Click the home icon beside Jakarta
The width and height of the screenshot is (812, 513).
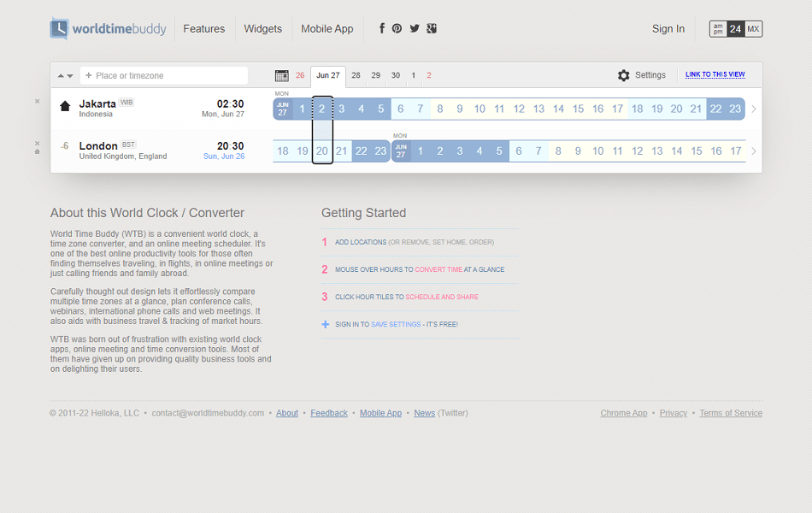point(65,106)
